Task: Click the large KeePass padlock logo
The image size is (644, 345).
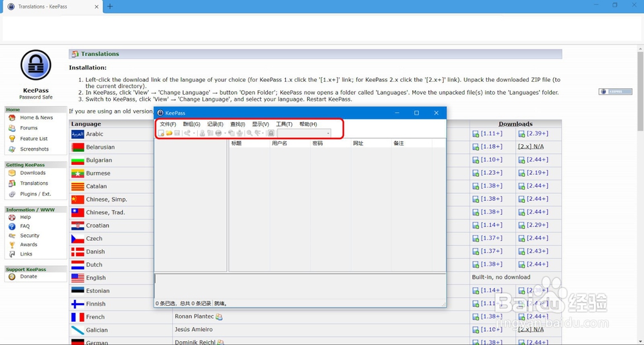Action: coord(35,65)
